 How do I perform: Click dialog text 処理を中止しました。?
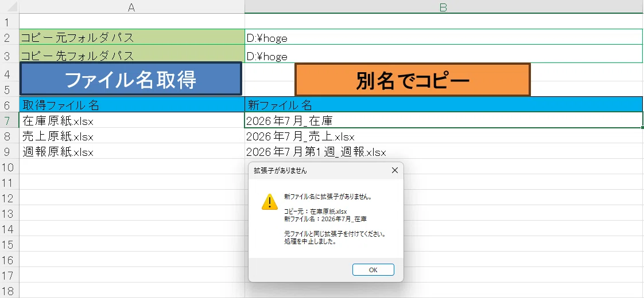point(311,242)
